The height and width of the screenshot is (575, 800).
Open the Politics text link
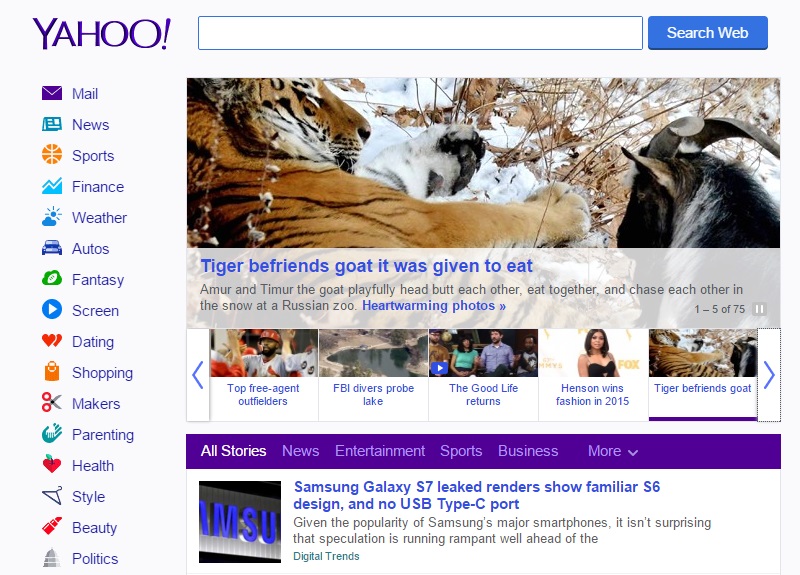pos(95,559)
